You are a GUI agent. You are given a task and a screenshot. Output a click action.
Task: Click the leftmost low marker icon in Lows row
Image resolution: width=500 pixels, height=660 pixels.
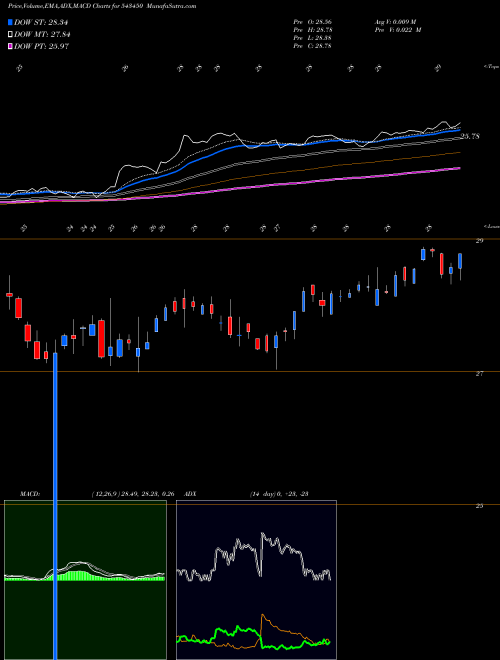(24, 229)
